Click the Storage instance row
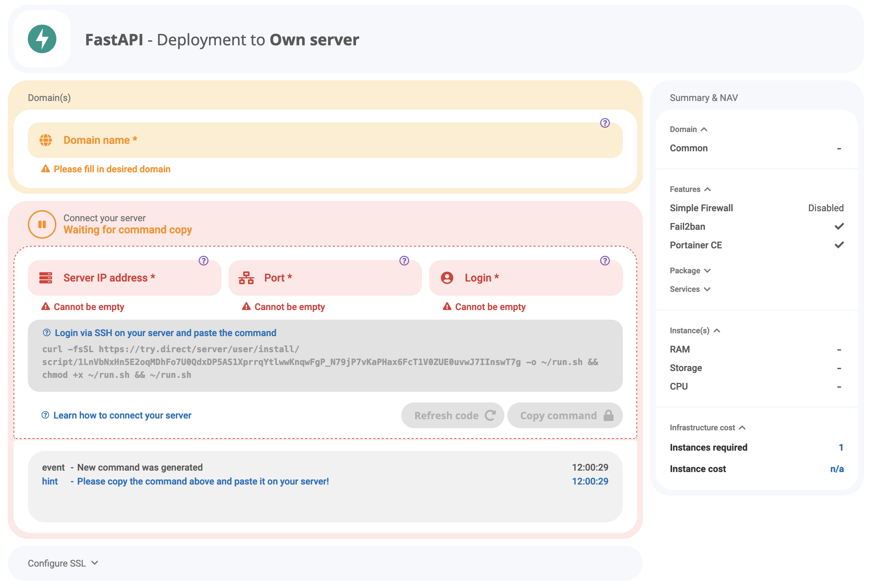The height and width of the screenshot is (588, 874). (x=756, y=368)
